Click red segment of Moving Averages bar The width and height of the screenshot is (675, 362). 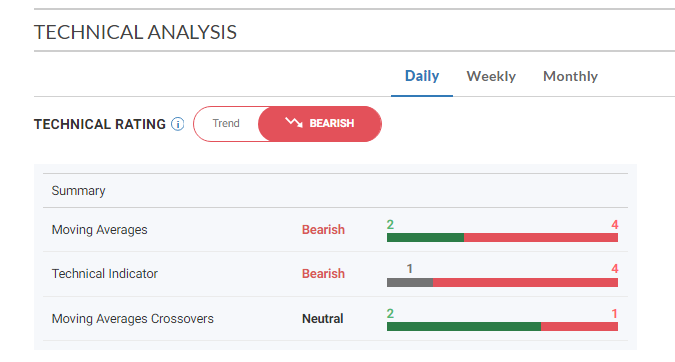pos(541,238)
